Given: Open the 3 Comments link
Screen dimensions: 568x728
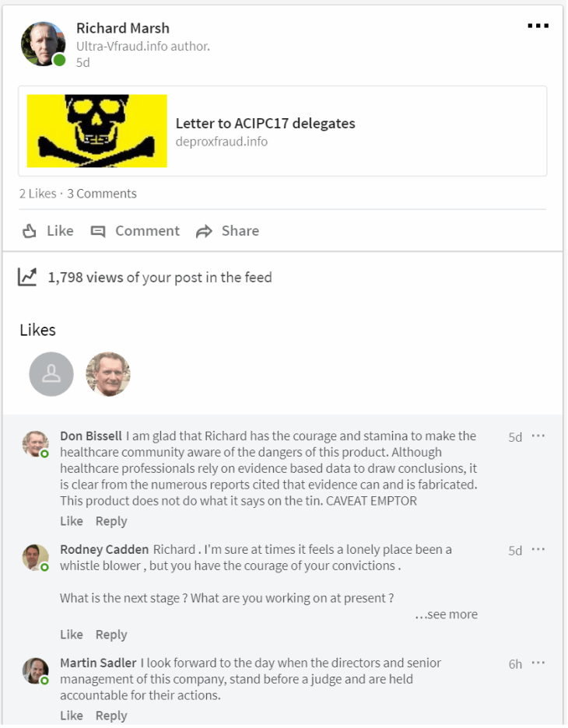Looking at the screenshot, I should [102, 194].
